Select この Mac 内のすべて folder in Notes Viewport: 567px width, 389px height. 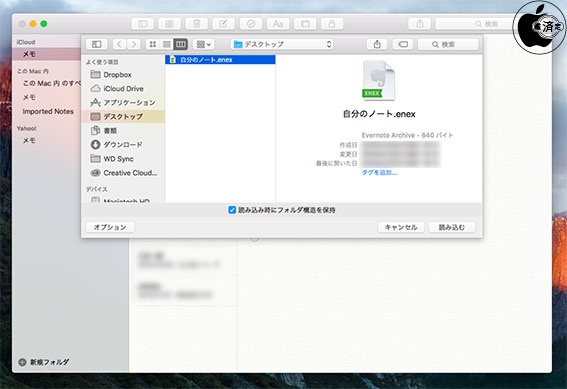coord(46,83)
